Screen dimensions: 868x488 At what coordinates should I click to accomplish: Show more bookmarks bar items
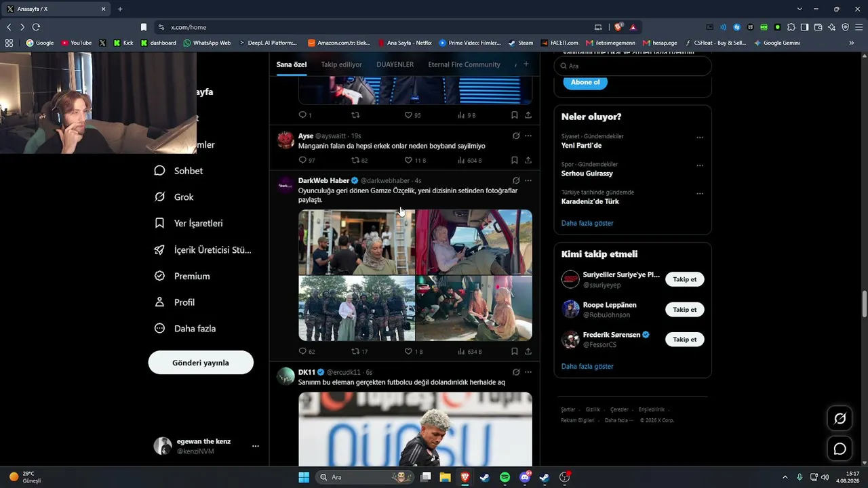[852, 43]
